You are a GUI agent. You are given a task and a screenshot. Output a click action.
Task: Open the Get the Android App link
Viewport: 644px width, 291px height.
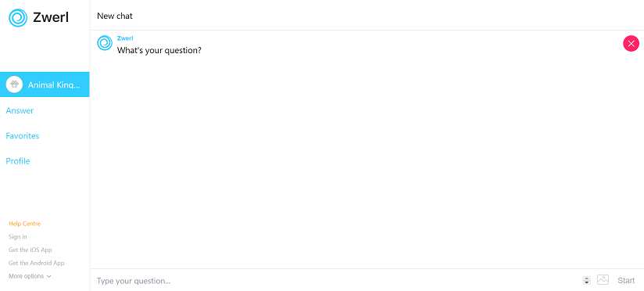point(37,263)
